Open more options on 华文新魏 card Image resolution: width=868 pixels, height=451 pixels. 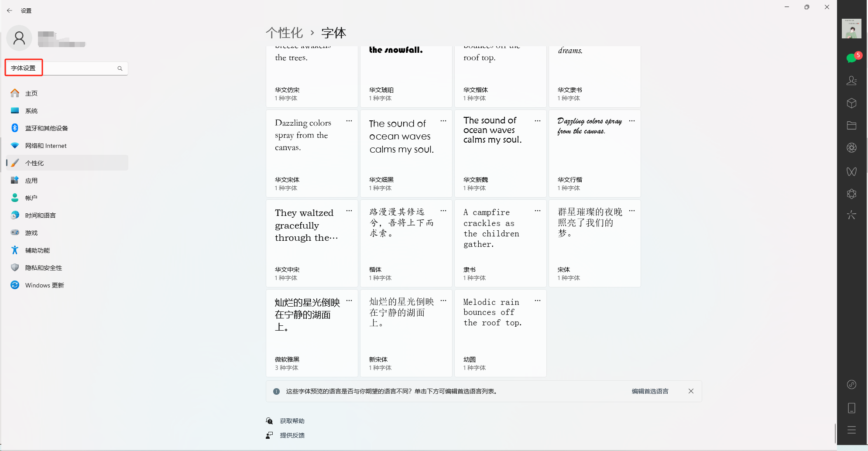(x=538, y=121)
